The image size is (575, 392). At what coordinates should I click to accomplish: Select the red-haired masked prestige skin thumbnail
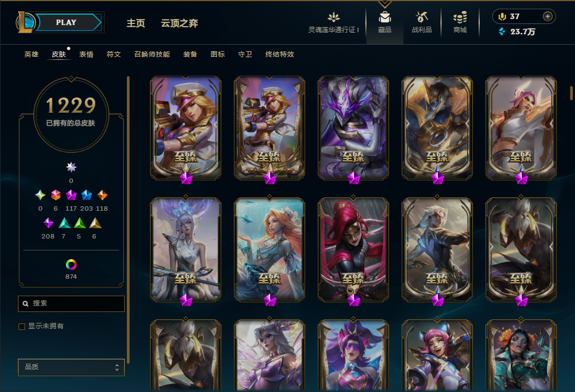(x=353, y=250)
